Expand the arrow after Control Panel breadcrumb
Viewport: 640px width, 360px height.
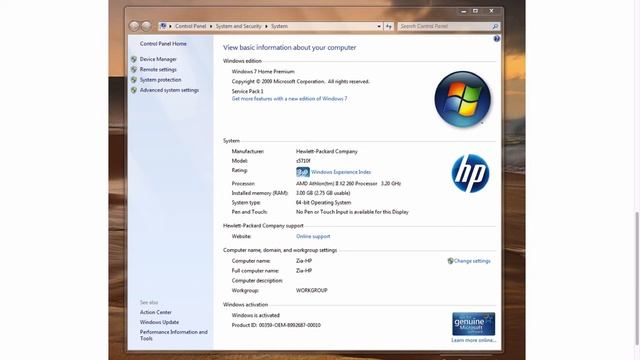click(x=211, y=26)
